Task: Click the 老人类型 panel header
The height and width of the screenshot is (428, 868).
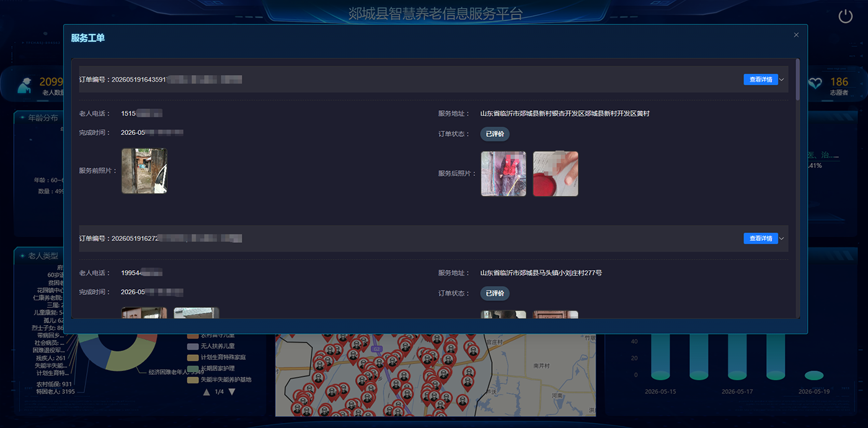Action: point(43,255)
